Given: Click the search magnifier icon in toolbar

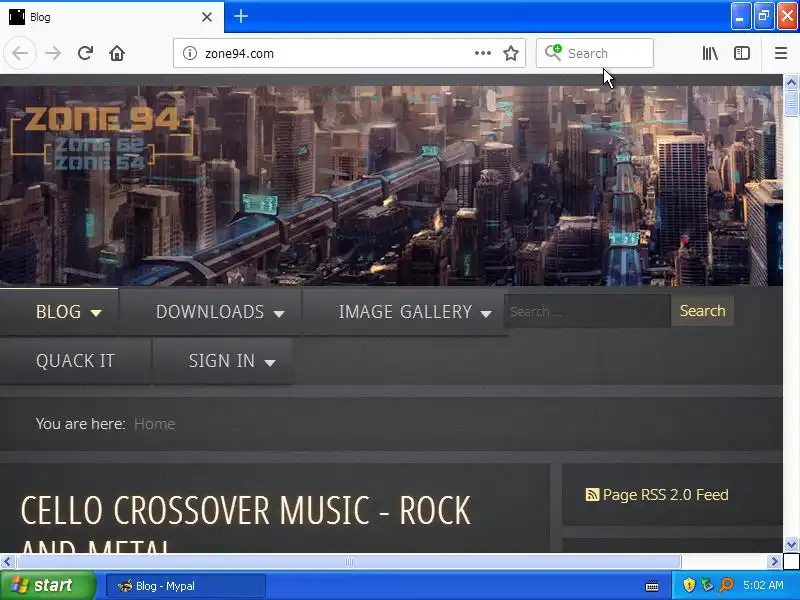Looking at the screenshot, I should pyautogui.click(x=553, y=53).
